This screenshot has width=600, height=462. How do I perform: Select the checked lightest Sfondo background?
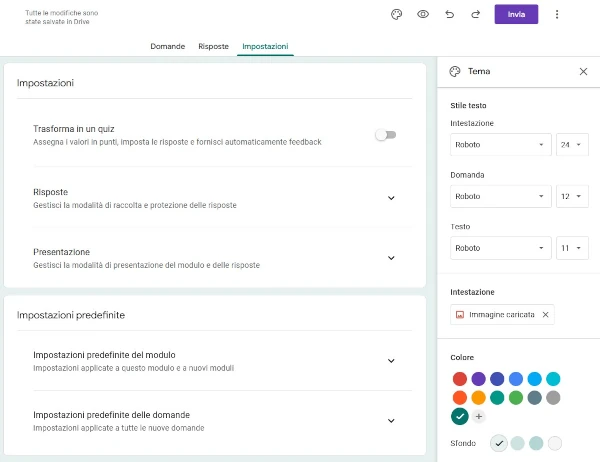tap(499, 443)
